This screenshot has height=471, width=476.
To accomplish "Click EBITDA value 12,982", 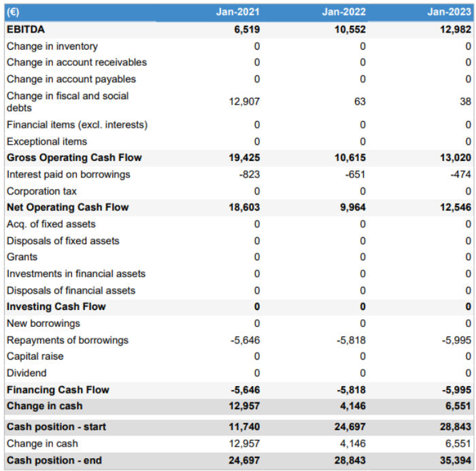I will pyautogui.click(x=456, y=29).
